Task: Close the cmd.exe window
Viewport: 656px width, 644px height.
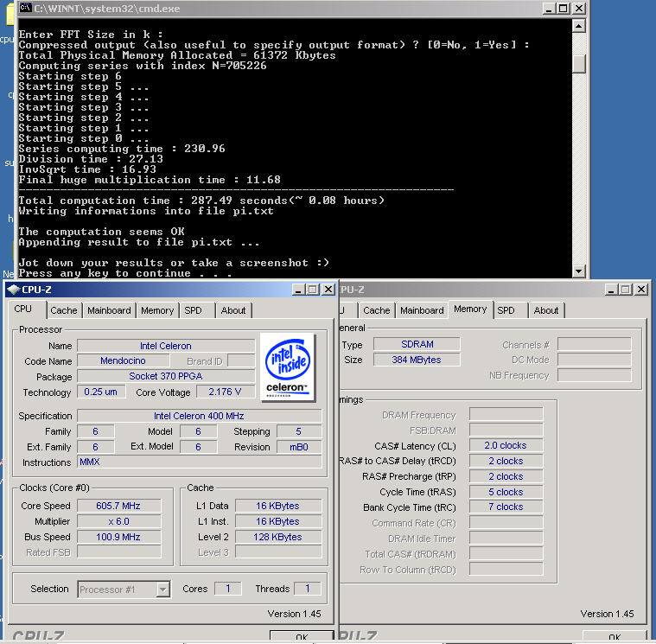Action: point(579,9)
